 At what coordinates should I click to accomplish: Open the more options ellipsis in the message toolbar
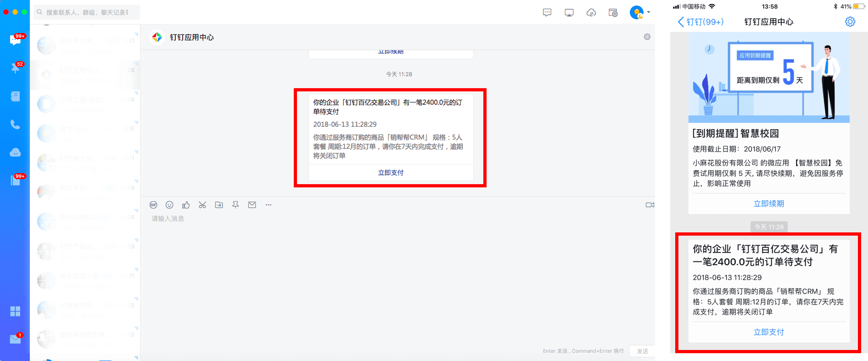click(269, 205)
